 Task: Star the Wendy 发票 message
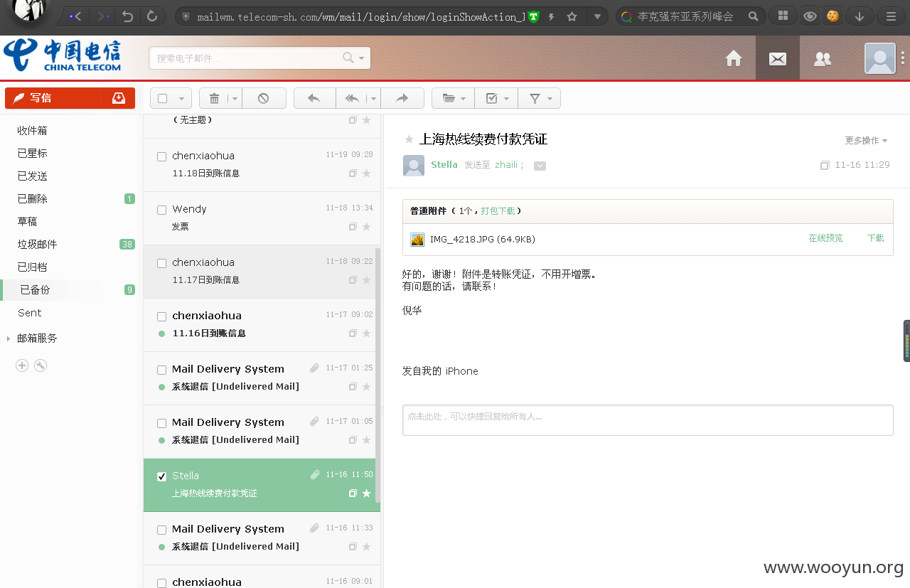(367, 227)
